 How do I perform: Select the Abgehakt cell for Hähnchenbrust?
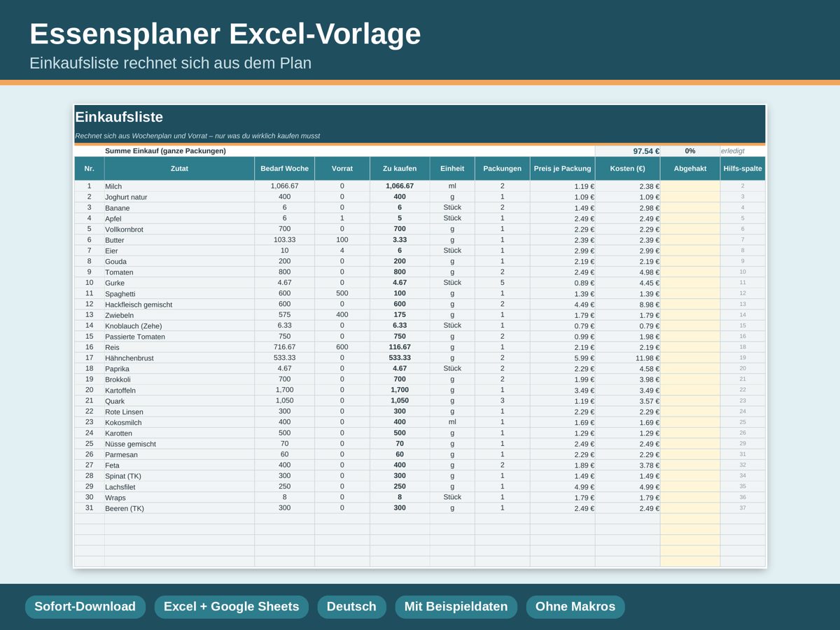pyautogui.click(x=690, y=358)
